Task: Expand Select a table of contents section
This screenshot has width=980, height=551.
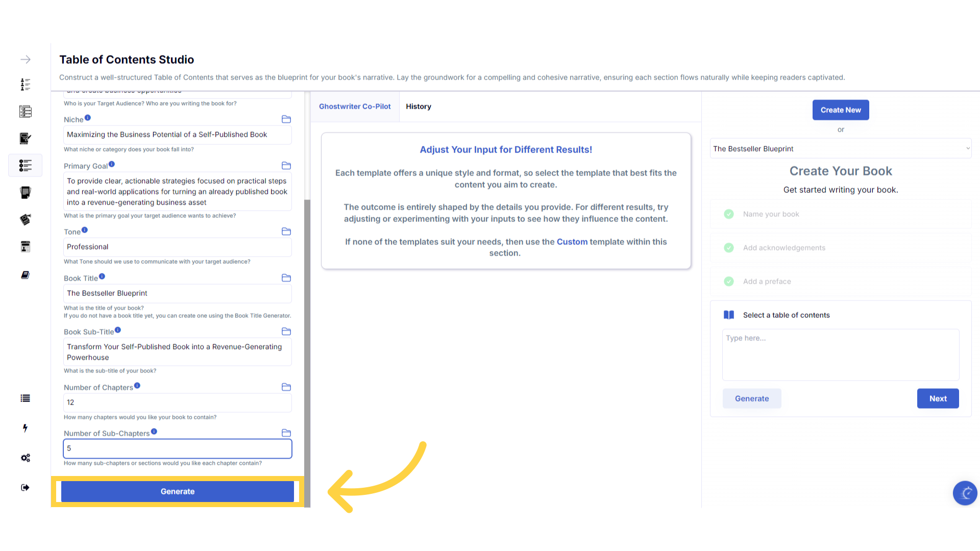Action: coord(786,315)
